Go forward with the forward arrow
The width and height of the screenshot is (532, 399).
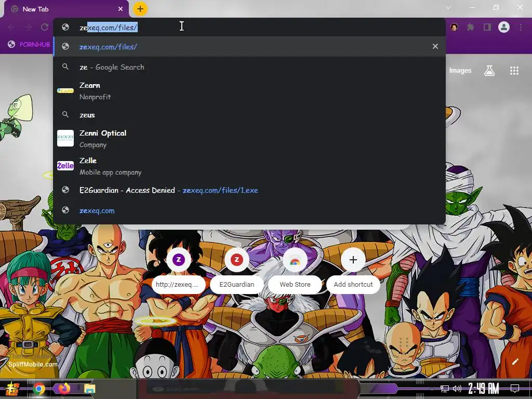(28, 27)
